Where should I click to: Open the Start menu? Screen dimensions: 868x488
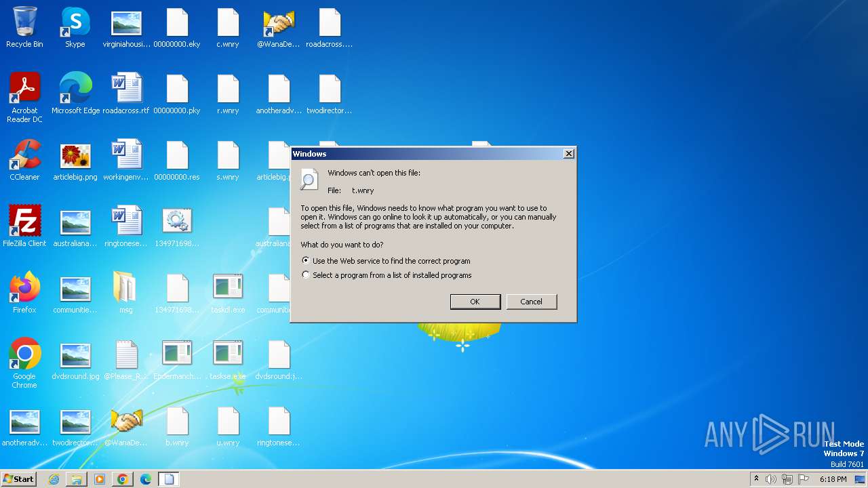click(19, 479)
